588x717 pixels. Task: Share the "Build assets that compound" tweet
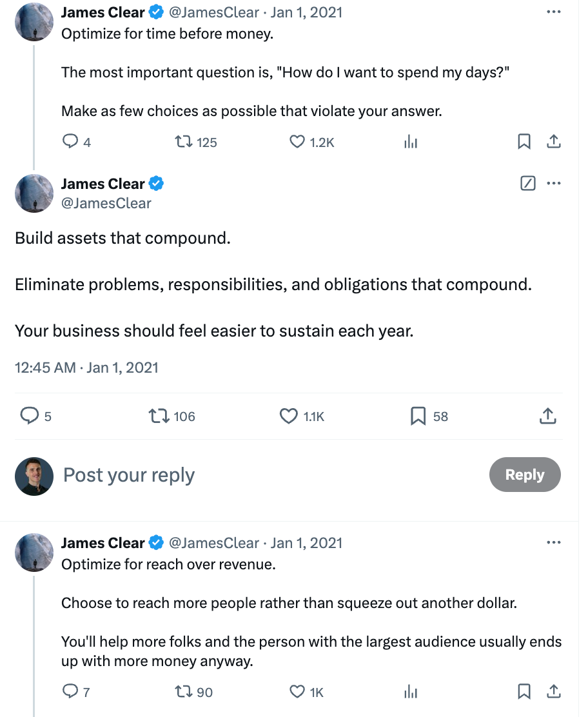pyautogui.click(x=547, y=417)
